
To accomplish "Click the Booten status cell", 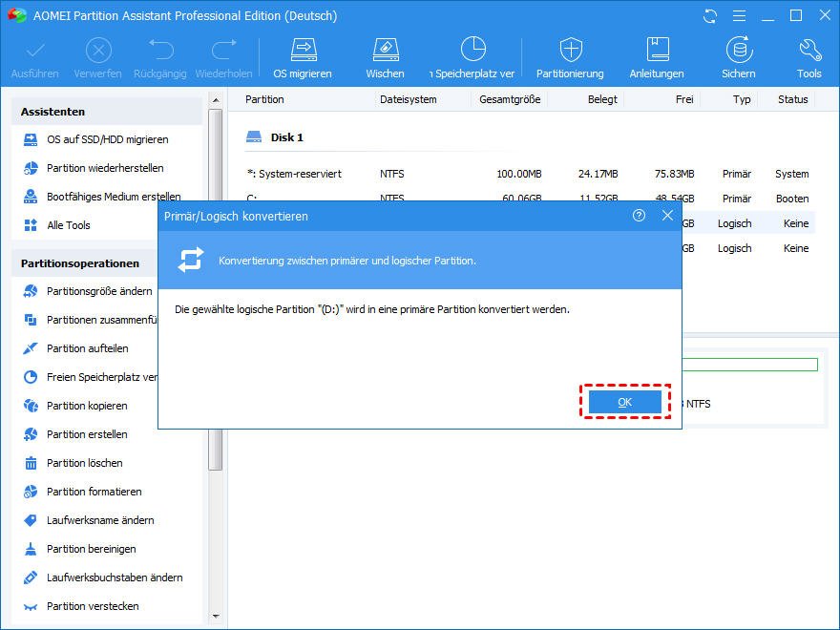I will click(x=792, y=199).
